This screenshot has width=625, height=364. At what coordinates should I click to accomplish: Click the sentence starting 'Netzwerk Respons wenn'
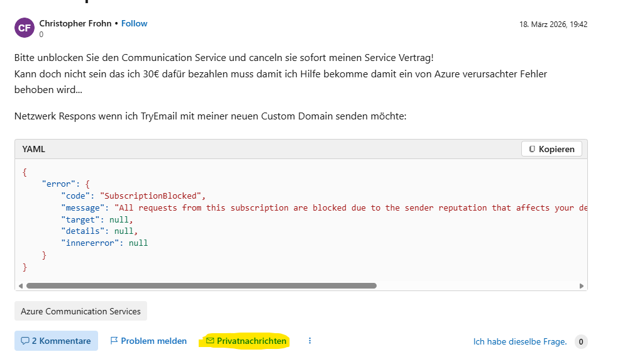point(211,116)
